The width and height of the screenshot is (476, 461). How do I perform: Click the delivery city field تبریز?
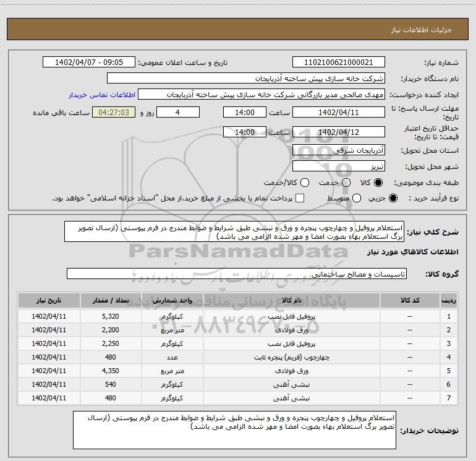(x=339, y=166)
